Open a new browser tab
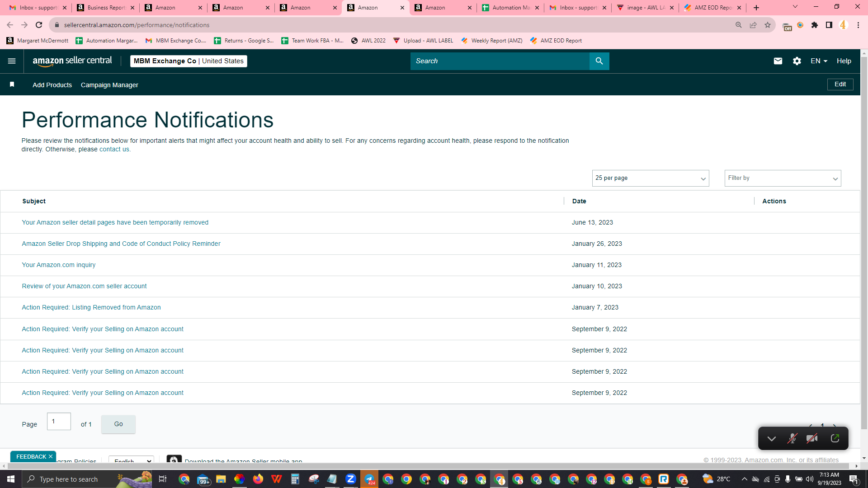 [756, 8]
